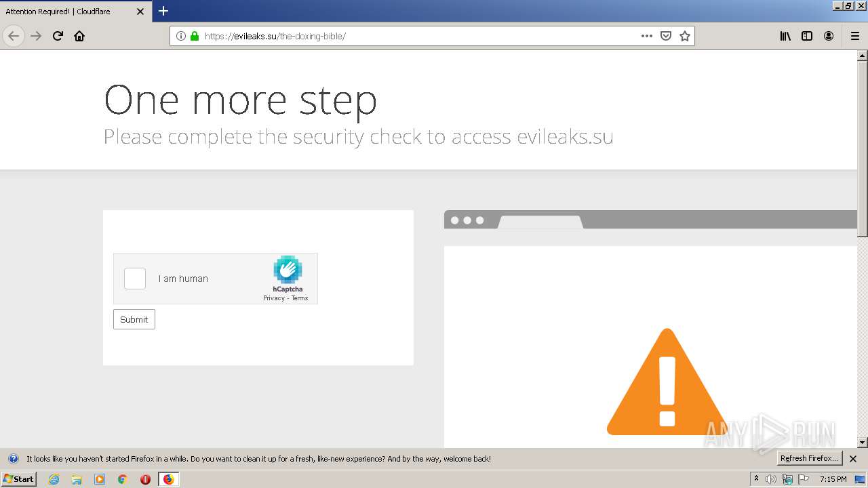Open Windows Explorer folder from taskbar
The image size is (868, 488).
pos(77,479)
